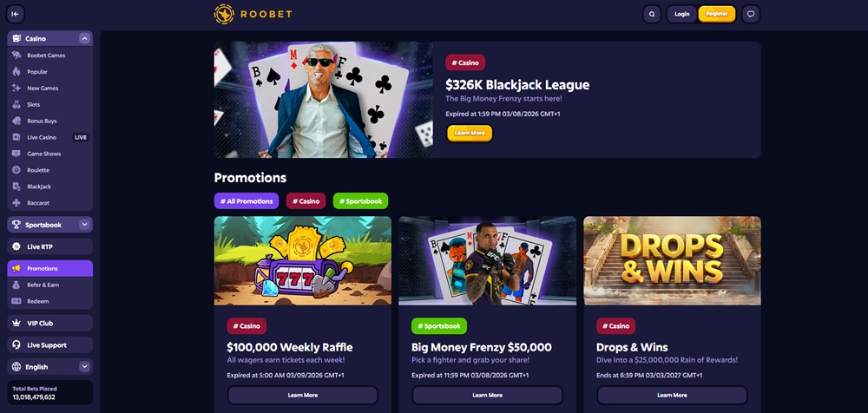Filter by All Promotions tag
This screenshot has height=413, width=868.
(246, 201)
